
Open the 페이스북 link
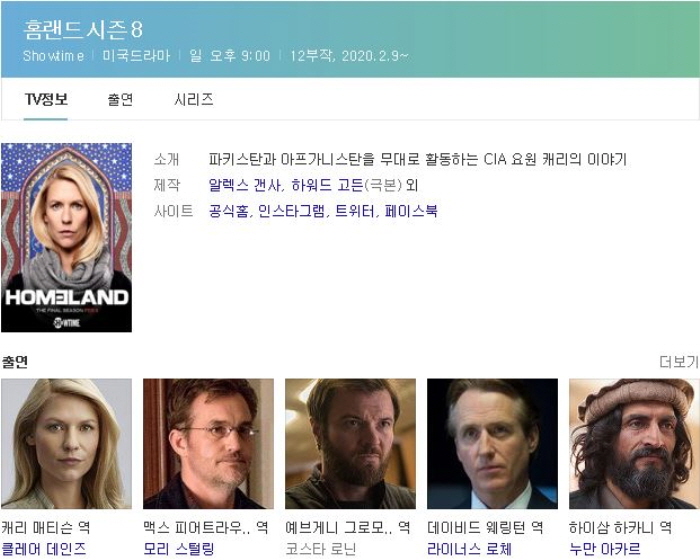click(x=411, y=211)
